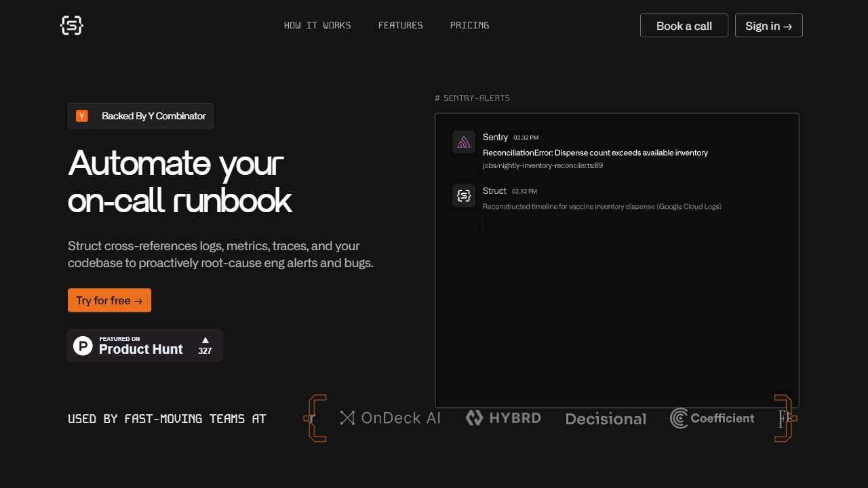
Task: Click the Product Hunt circular P logo
Action: 83,346
